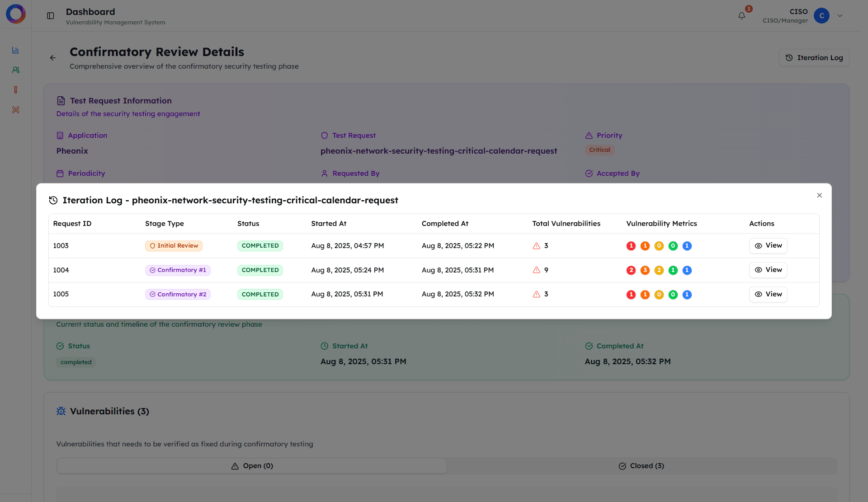Click yellow metric dot in row 1003
Image resolution: width=868 pixels, height=502 pixels.
click(659, 246)
